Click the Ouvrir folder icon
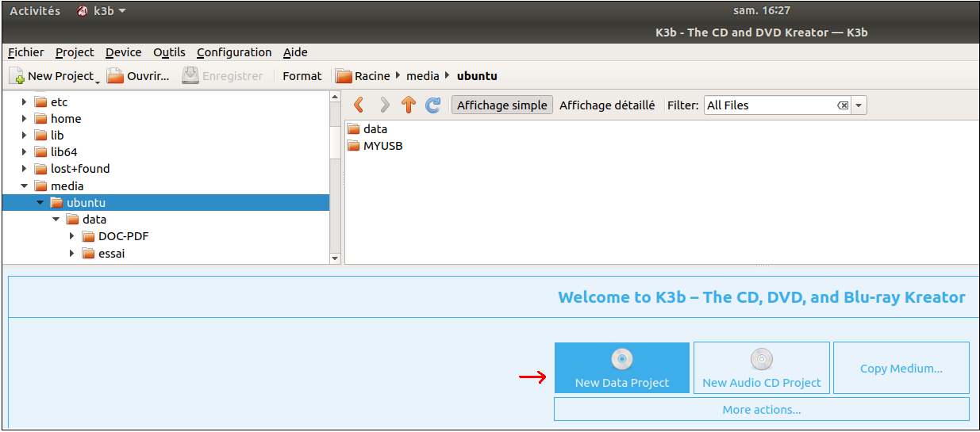The width and height of the screenshot is (980, 432). [x=116, y=76]
